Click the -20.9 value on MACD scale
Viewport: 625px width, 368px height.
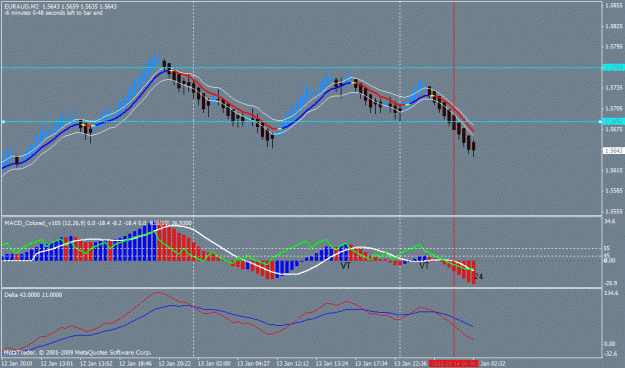click(x=611, y=283)
